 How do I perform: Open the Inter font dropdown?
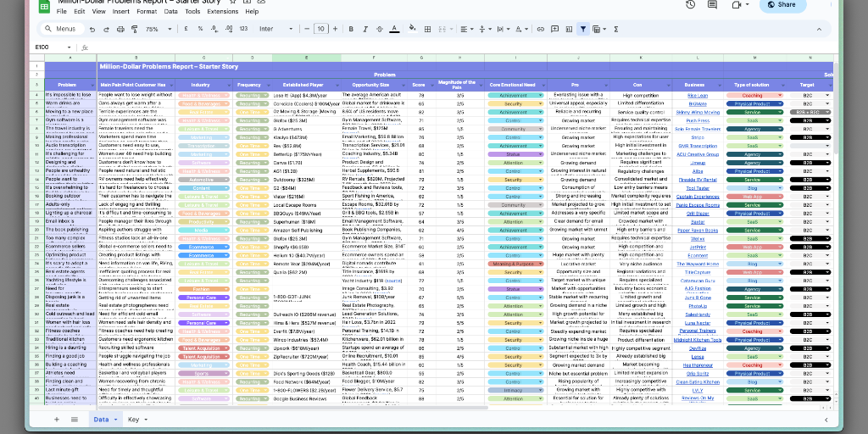click(x=275, y=29)
